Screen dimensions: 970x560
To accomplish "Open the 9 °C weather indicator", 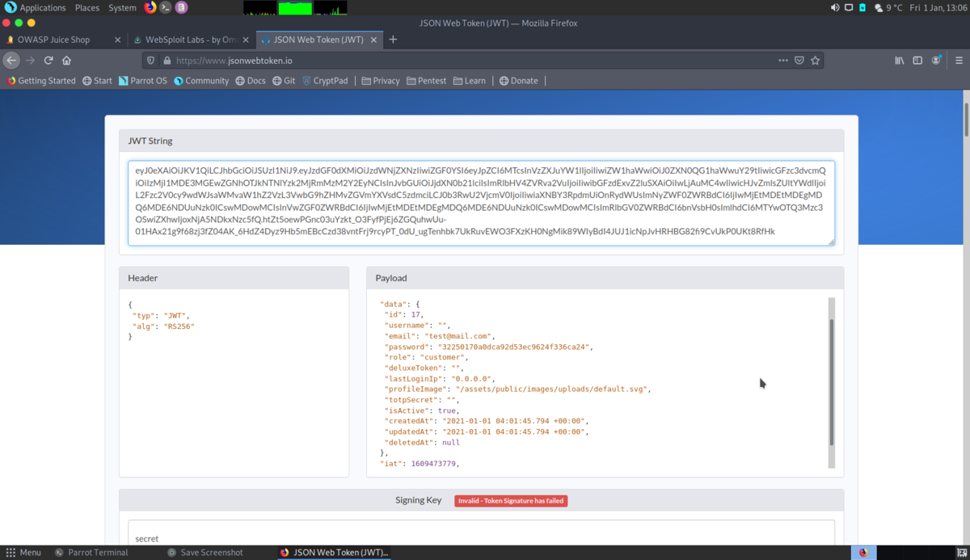I will (x=888, y=7).
